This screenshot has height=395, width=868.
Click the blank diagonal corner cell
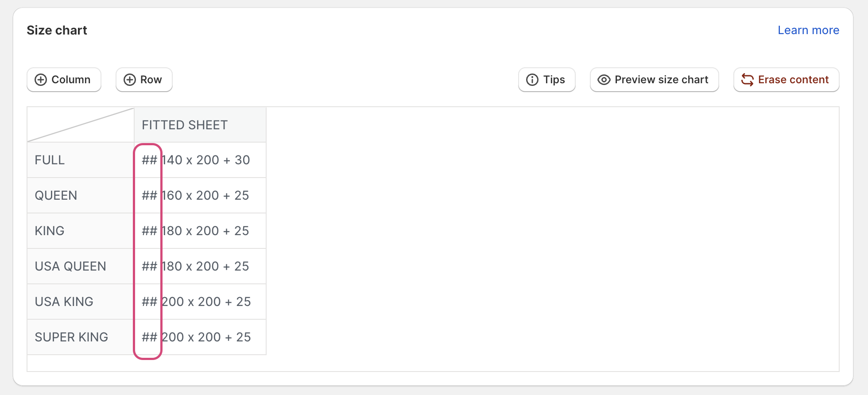[80, 125]
